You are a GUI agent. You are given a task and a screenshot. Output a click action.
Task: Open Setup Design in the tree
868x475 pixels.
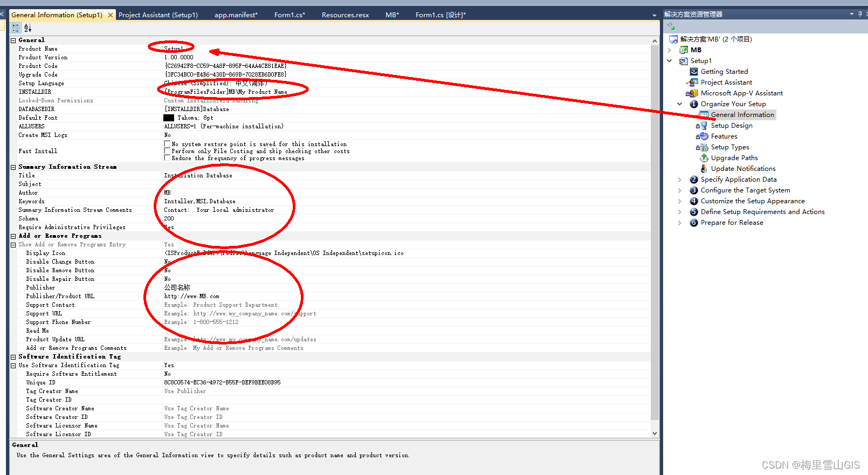[x=732, y=126]
